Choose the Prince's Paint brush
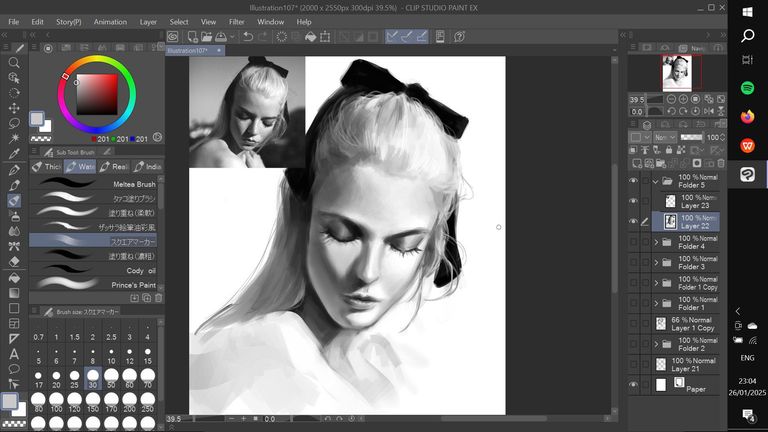The height and width of the screenshot is (432, 768). pos(94,285)
